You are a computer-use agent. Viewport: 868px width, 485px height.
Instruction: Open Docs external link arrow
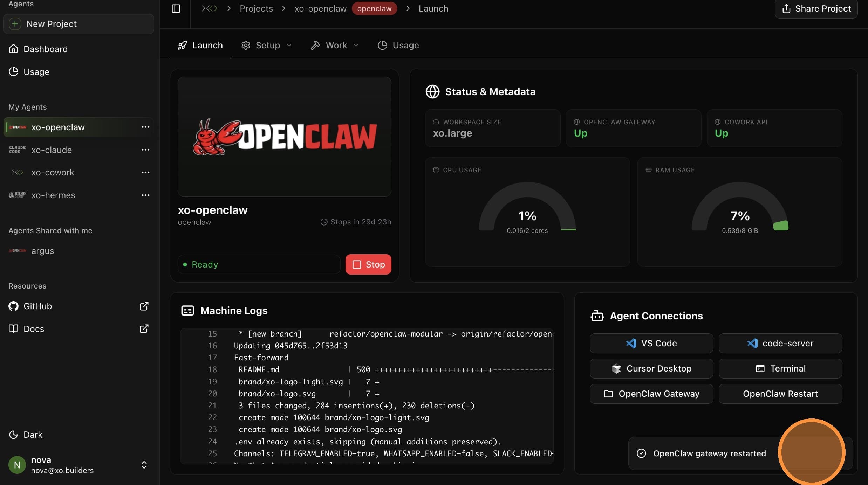144,328
